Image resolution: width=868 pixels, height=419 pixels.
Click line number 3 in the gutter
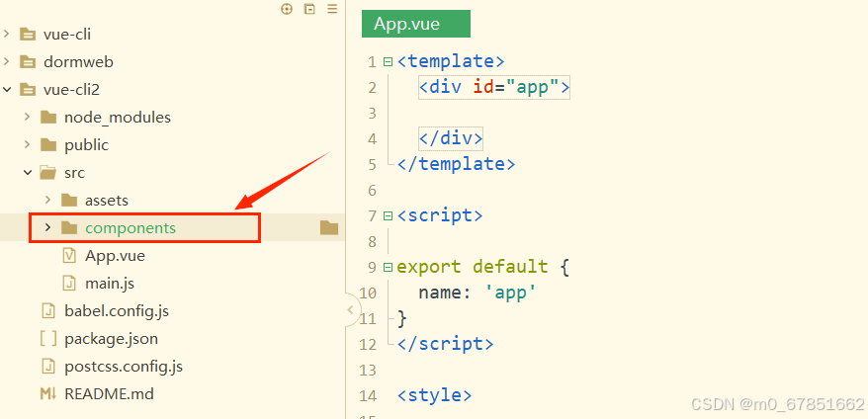[x=371, y=113]
